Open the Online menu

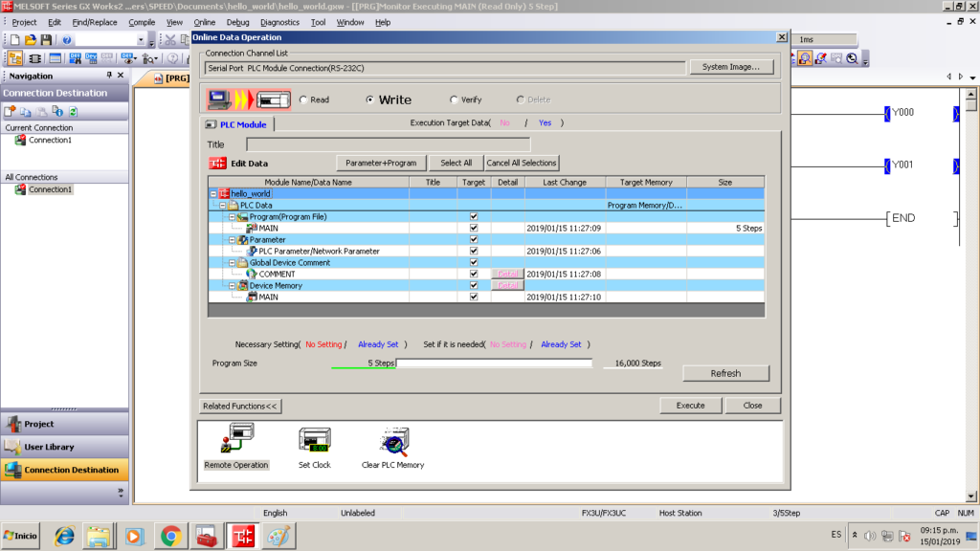205,23
